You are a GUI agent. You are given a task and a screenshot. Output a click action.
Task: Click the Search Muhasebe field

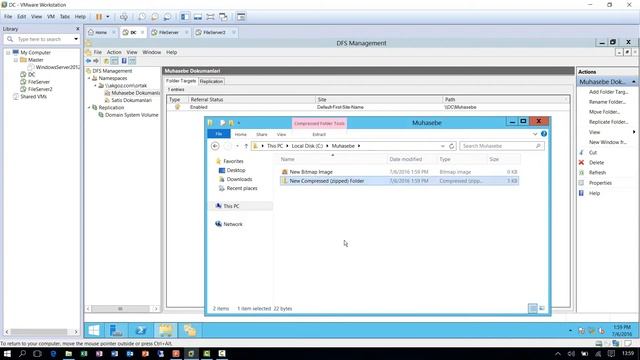(x=502, y=146)
